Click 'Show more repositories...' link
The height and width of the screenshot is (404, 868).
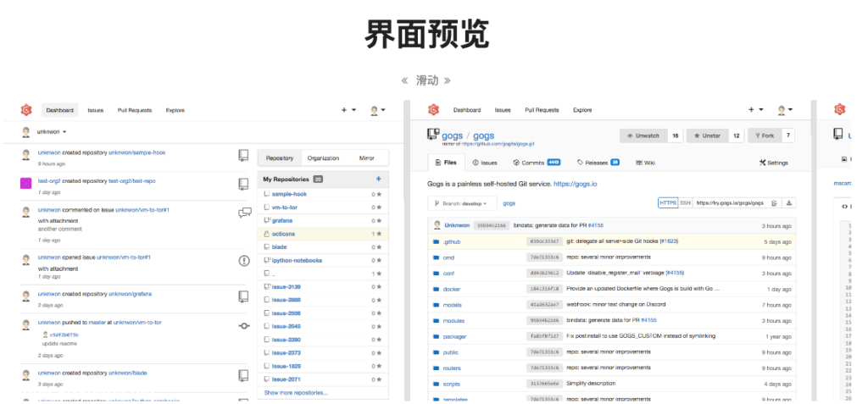pyautogui.click(x=296, y=392)
